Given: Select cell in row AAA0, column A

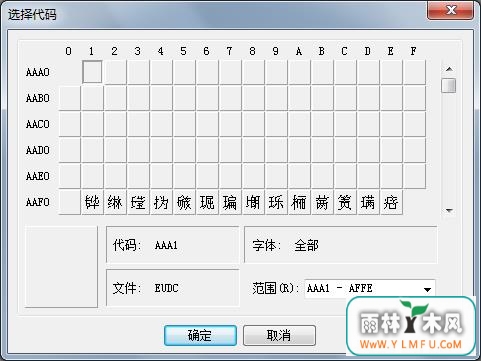Looking at the screenshot, I should (x=299, y=72).
